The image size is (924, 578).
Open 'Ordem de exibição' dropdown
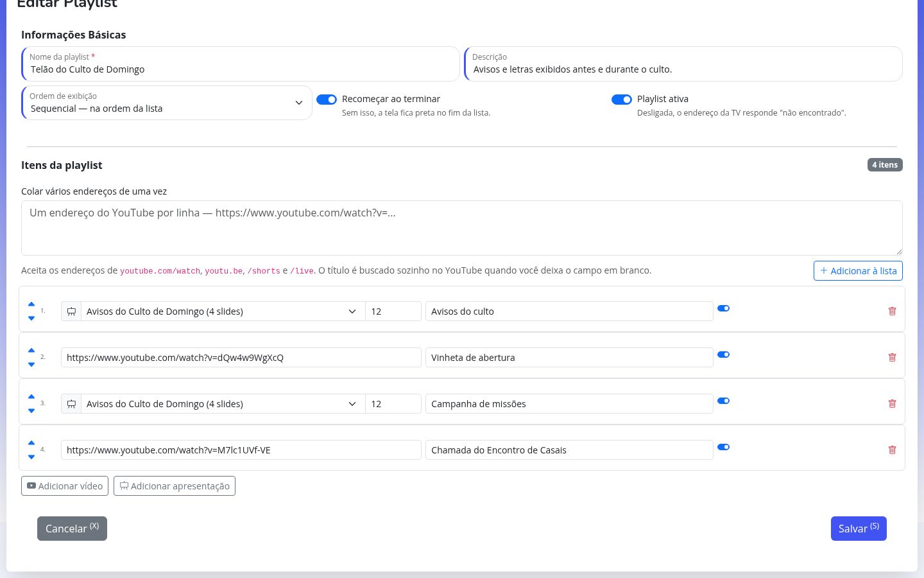167,103
